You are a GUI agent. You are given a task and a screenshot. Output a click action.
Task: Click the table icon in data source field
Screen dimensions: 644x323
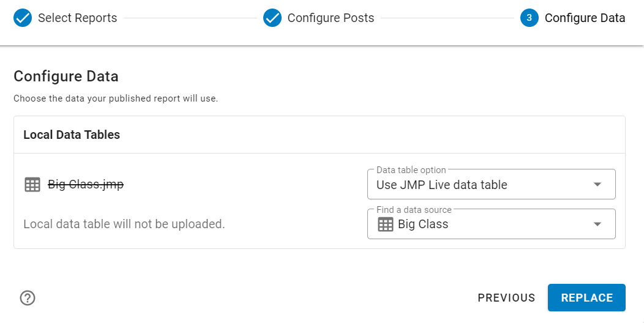(x=386, y=225)
